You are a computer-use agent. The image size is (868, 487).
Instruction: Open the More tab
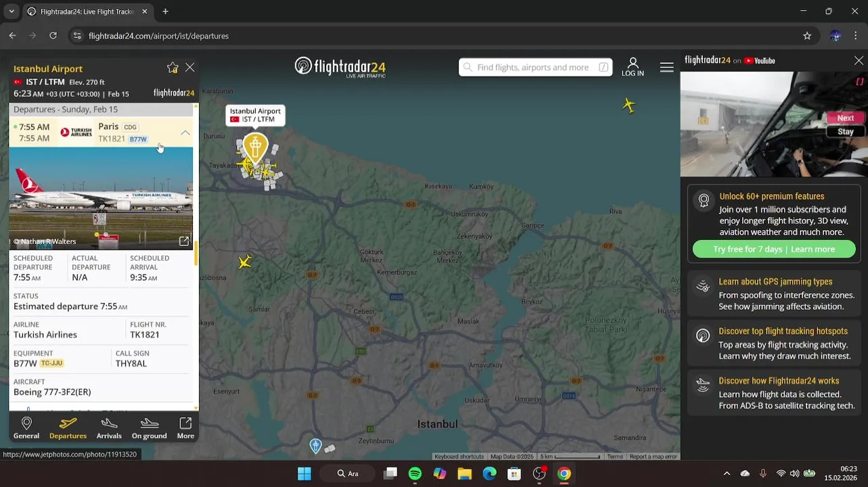coord(185,428)
